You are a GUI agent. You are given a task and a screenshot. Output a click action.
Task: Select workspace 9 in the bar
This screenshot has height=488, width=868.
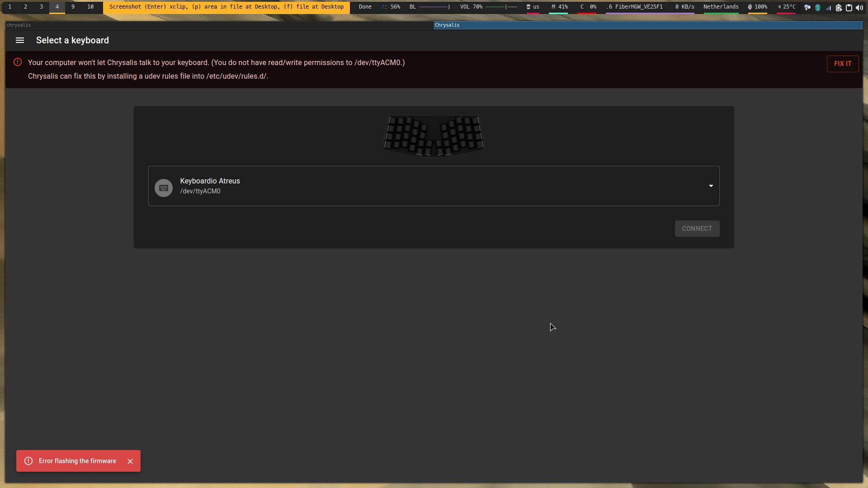(73, 7)
